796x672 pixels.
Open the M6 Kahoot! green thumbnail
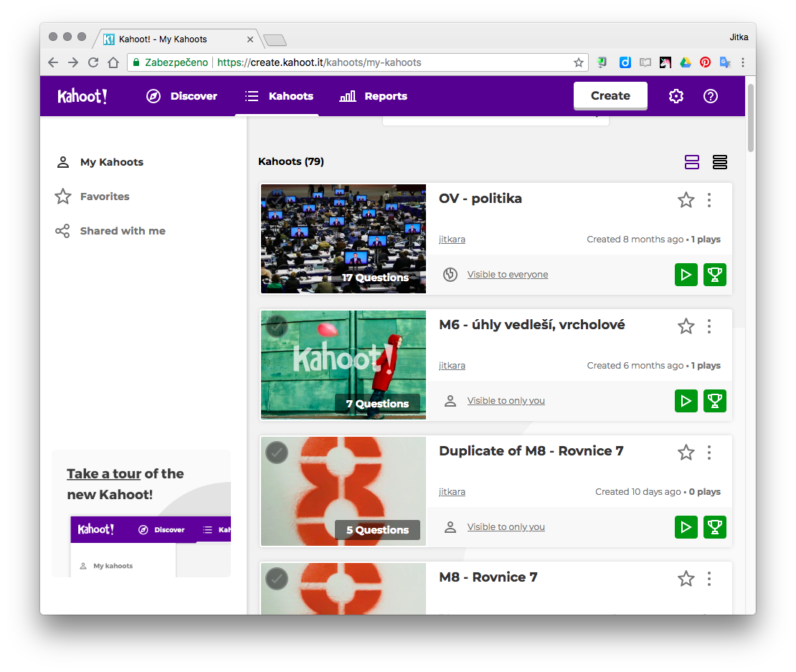click(x=343, y=365)
